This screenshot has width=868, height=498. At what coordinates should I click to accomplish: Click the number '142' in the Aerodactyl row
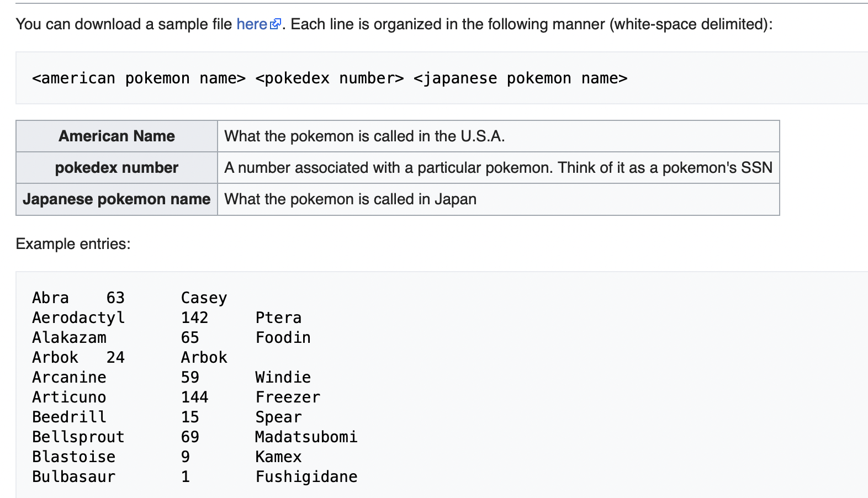coord(194,318)
